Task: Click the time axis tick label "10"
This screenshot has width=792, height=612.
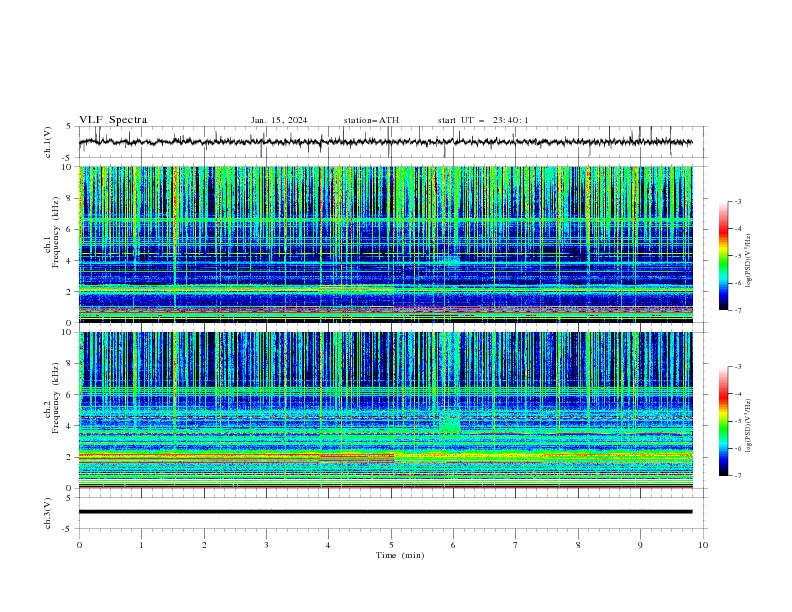Action: [x=703, y=545]
